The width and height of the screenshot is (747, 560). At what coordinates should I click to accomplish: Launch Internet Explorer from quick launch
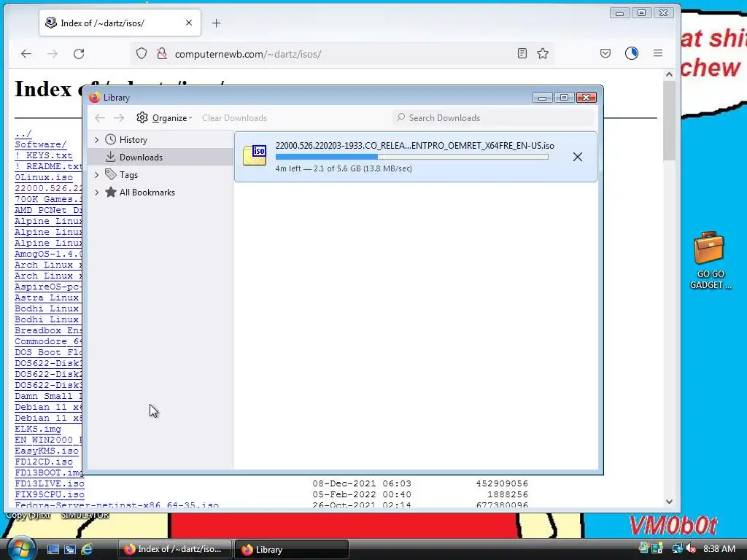pos(87,550)
